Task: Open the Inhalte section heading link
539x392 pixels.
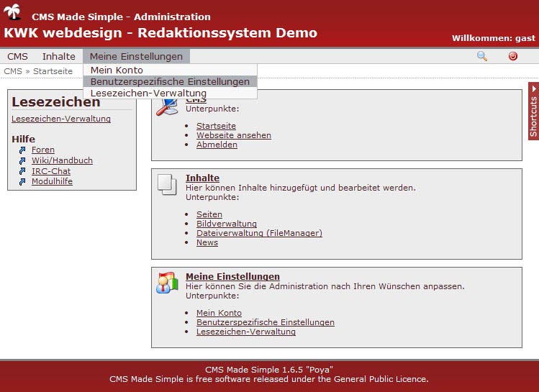Action: click(x=202, y=178)
